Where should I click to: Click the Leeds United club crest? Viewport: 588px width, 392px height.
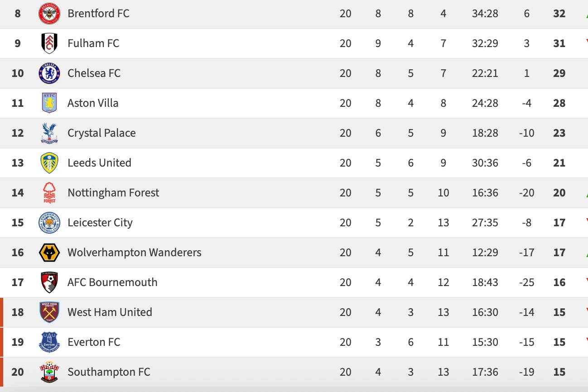49,163
